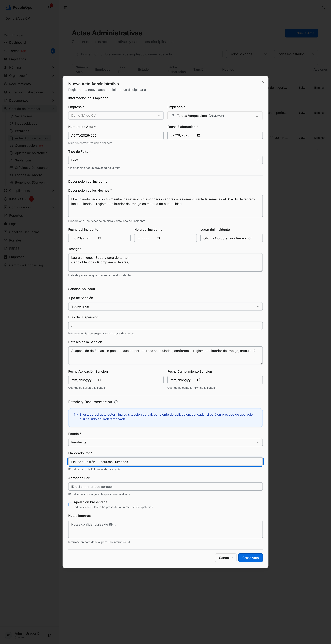Click the Aprobado Por input field

[165, 486]
